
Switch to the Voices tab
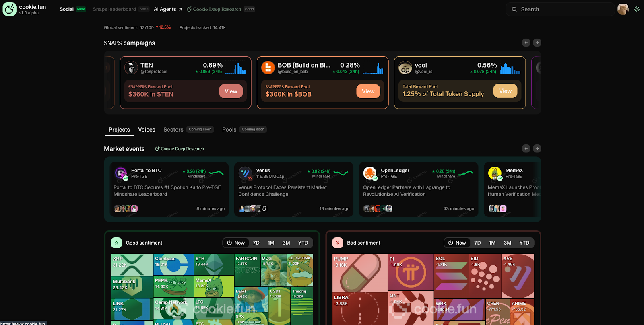[x=147, y=130]
